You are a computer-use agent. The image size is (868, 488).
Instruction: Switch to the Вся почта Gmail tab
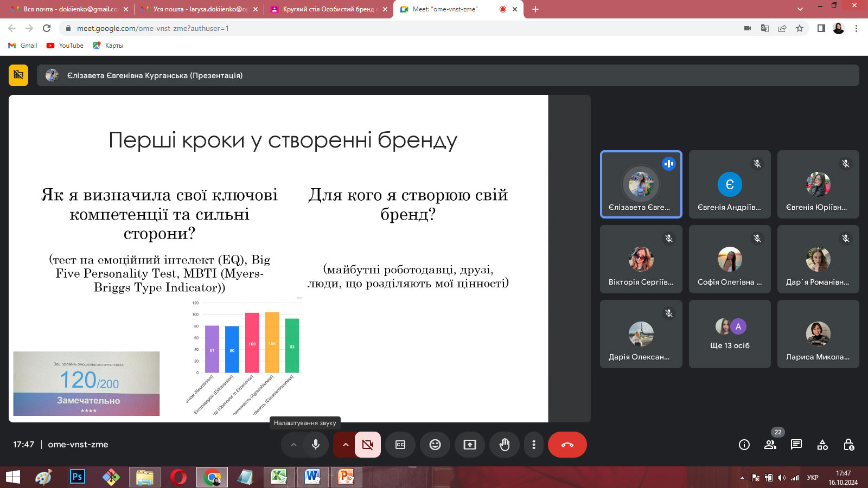71,9
